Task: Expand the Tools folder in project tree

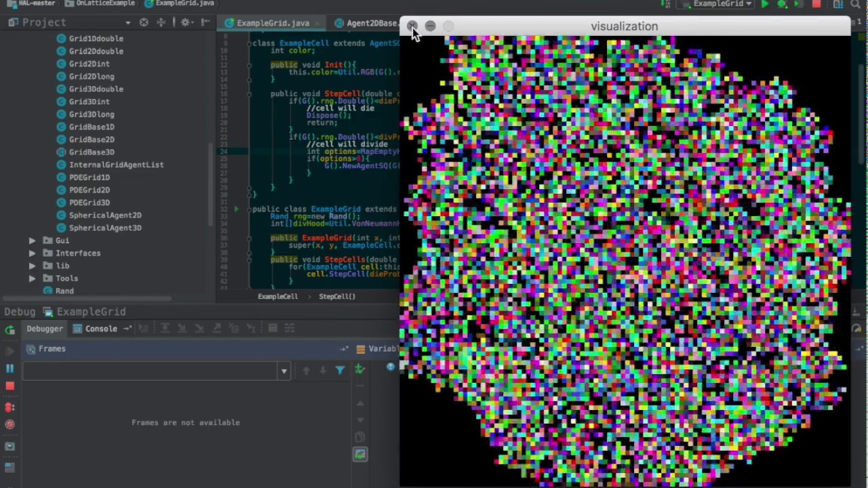Action: click(32, 279)
